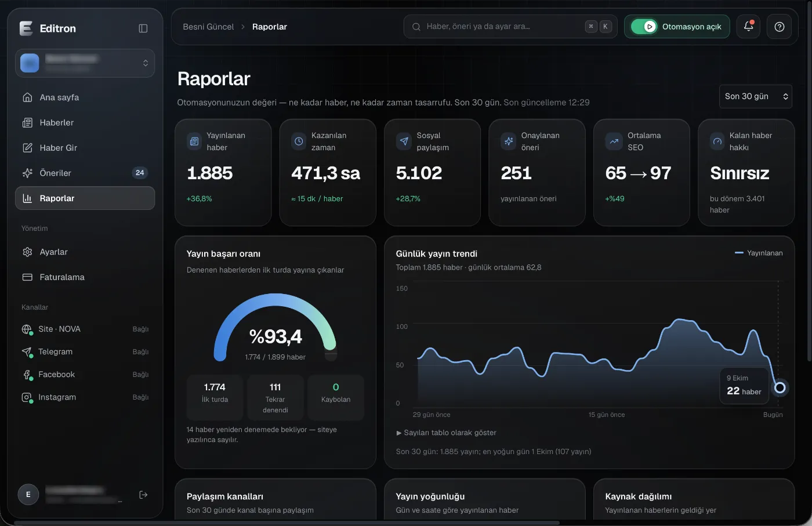Click the Telegram channel icon
This screenshot has height=526, width=812.
tap(27, 352)
